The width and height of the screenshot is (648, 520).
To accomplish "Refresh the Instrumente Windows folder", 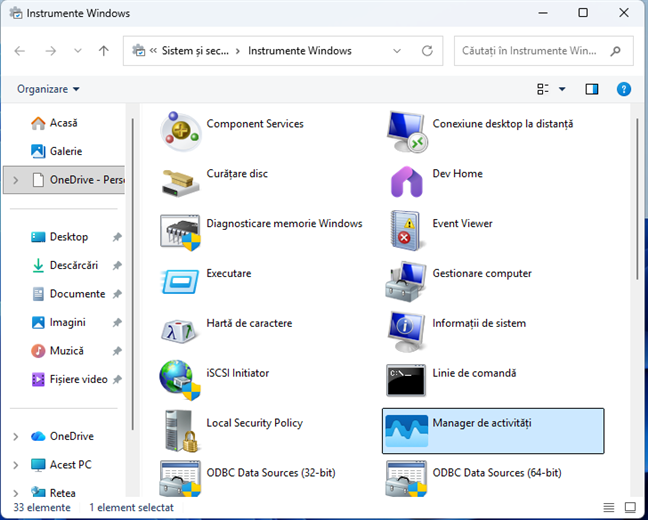I will click(427, 51).
